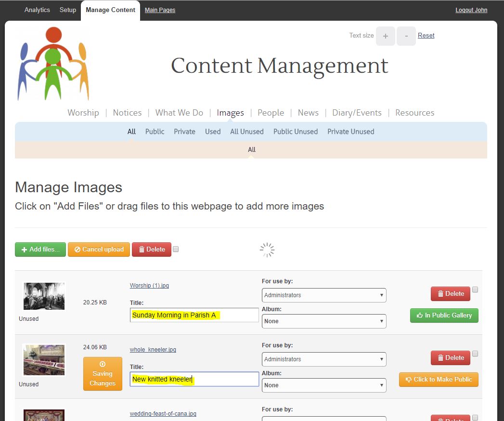This screenshot has width=504, height=421.
Task: Check the box for the Worship (1).jpg row
Action: pos(475,289)
